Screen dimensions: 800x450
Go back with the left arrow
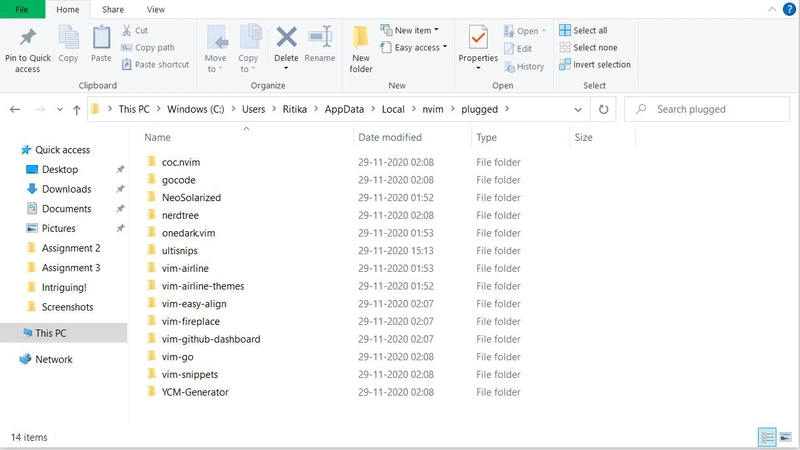click(x=15, y=109)
